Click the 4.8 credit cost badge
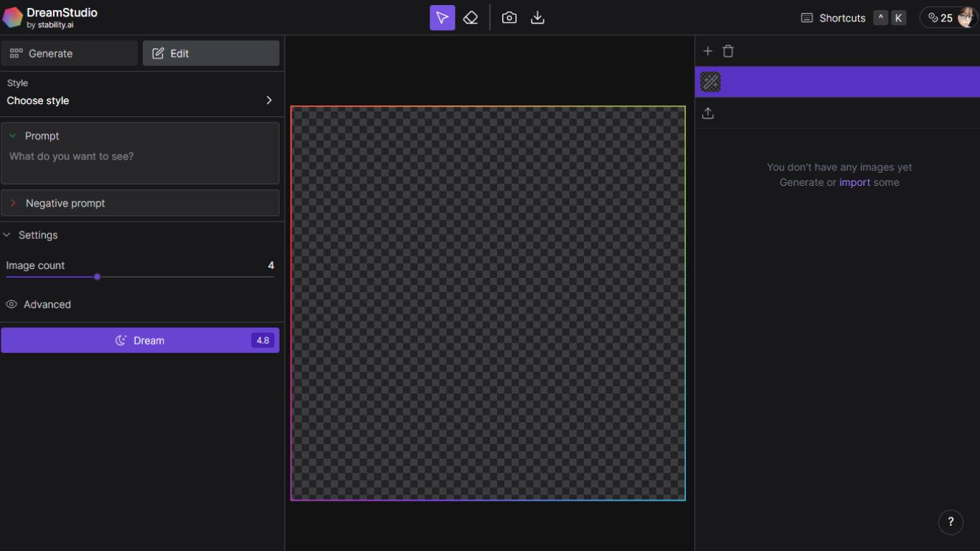The width and height of the screenshot is (980, 551). point(263,340)
